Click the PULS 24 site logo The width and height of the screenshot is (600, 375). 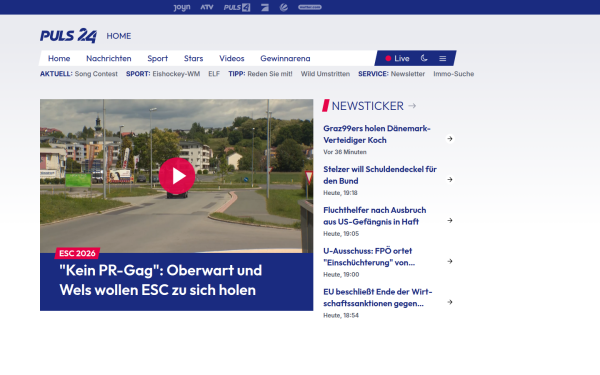coord(68,36)
